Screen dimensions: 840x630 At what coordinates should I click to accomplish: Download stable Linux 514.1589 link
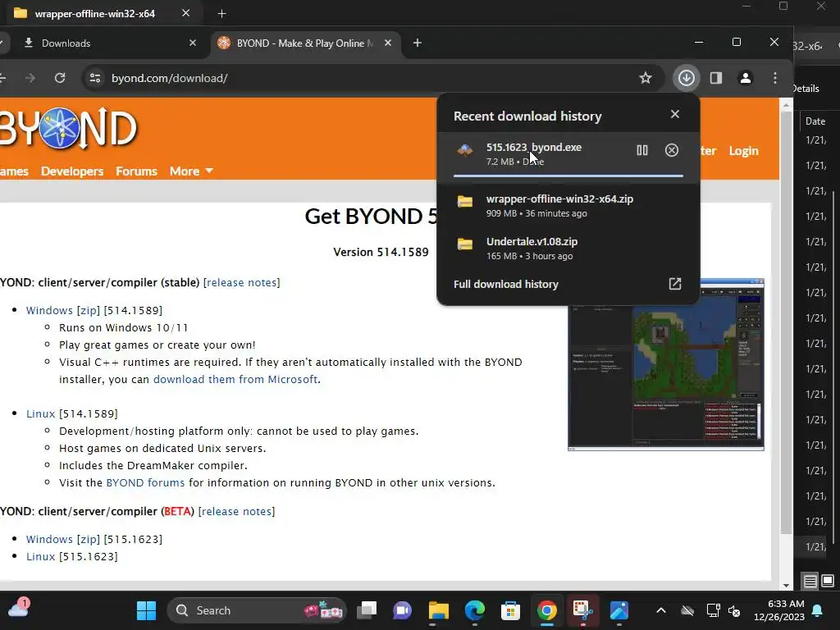41,413
